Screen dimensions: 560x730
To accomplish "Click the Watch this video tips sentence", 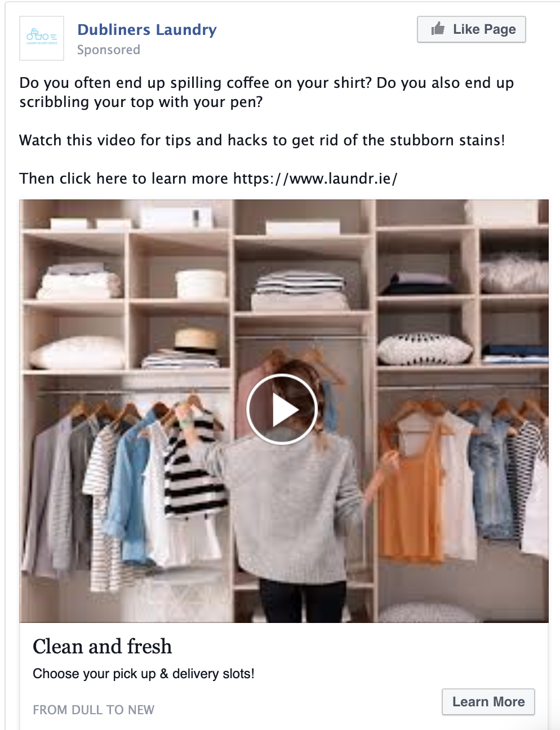I will [x=262, y=140].
